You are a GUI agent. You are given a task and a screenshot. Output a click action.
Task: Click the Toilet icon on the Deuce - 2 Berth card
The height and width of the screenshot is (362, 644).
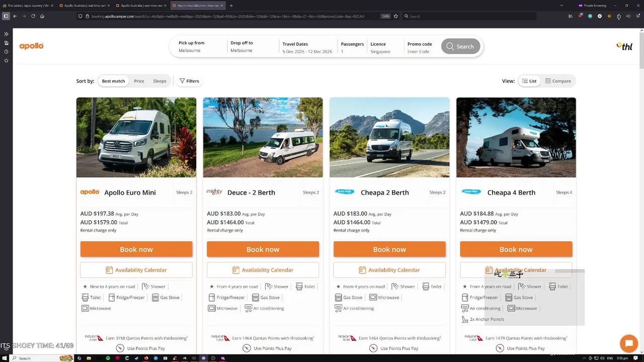[x=299, y=287]
